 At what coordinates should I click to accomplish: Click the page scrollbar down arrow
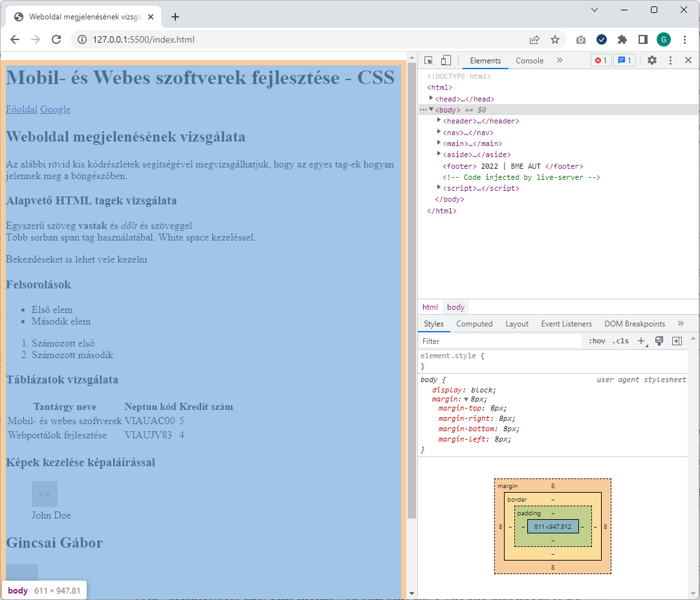(x=411, y=594)
